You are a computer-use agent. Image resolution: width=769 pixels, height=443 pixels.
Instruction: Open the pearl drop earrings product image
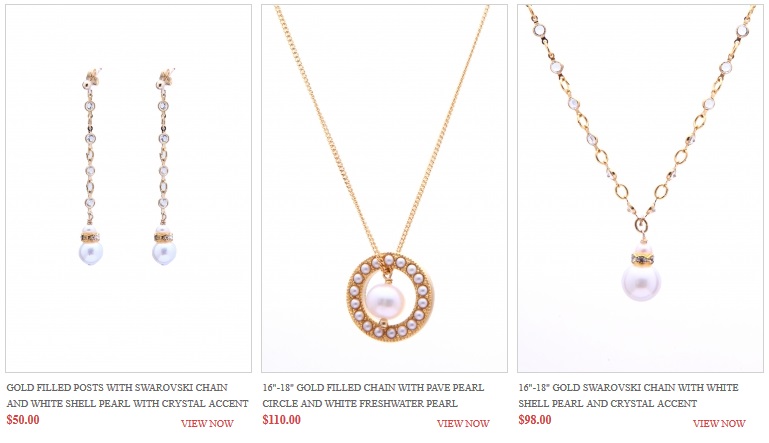(128, 188)
